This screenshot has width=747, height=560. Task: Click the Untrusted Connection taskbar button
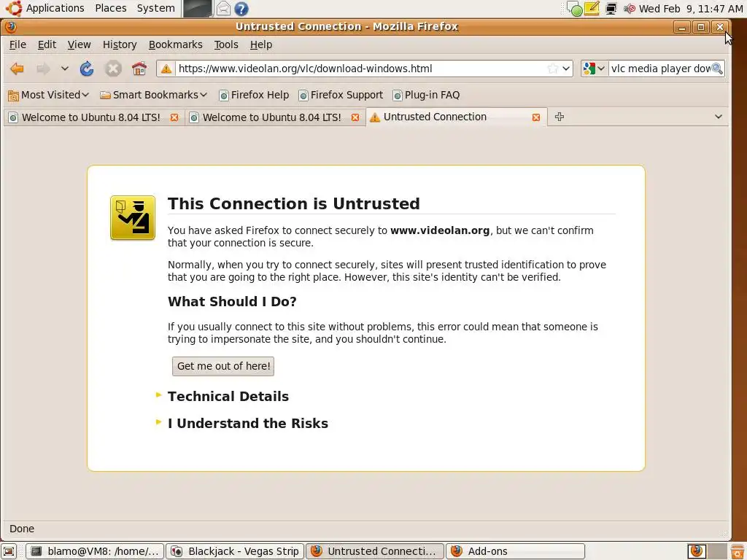375,551
